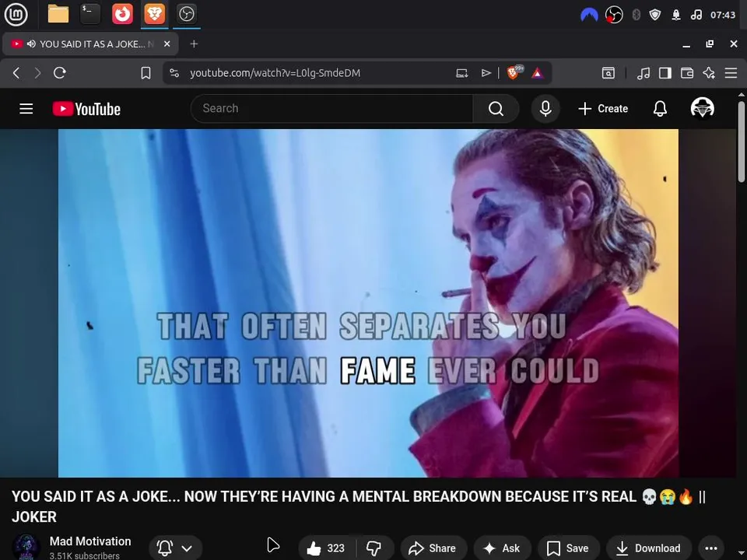
Task: Open the more actions three-dot menu
Action: click(710, 548)
